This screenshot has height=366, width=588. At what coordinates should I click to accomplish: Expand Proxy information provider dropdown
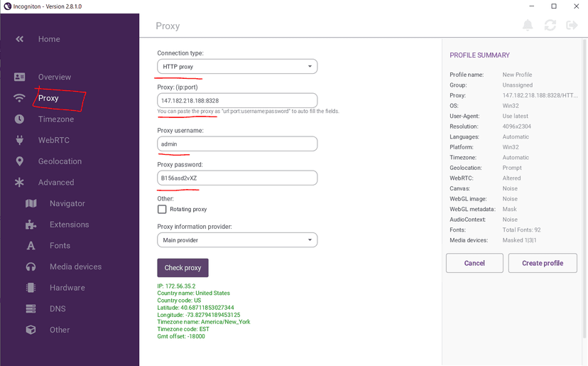[237, 240]
